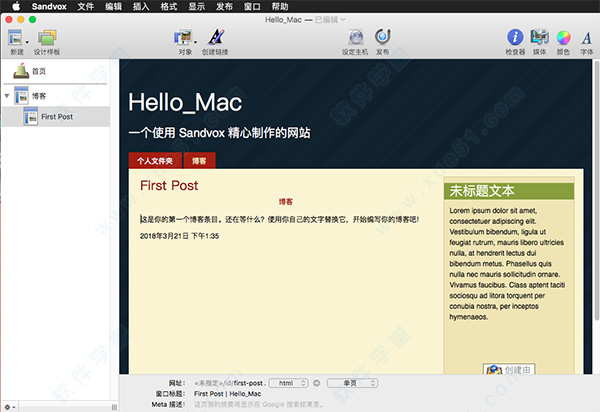Open the 插入 (Insert) menu
This screenshot has width=600, height=412.
(x=141, y=7)
